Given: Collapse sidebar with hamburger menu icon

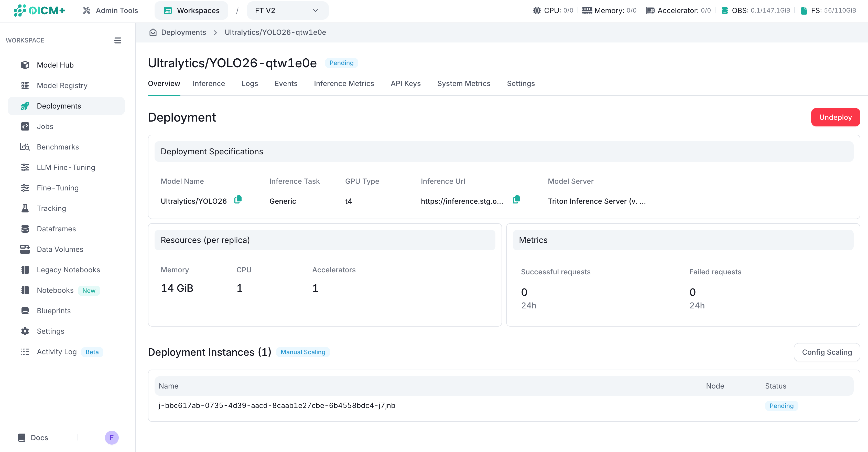Looking at the screenshot, I should pos(118,40).
